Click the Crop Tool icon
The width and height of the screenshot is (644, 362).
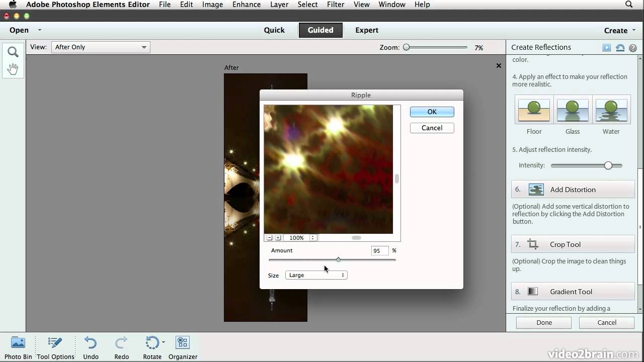coord(533,244)
